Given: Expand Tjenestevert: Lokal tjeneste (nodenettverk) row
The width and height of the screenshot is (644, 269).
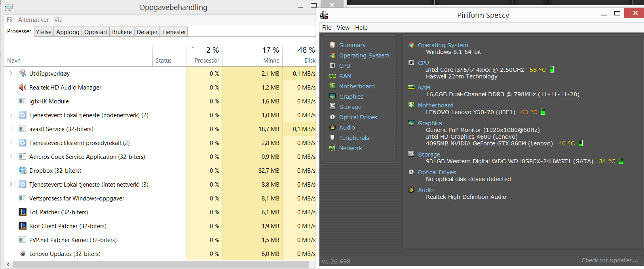Looking at the screenshot, I should click(x=11, y=115).
